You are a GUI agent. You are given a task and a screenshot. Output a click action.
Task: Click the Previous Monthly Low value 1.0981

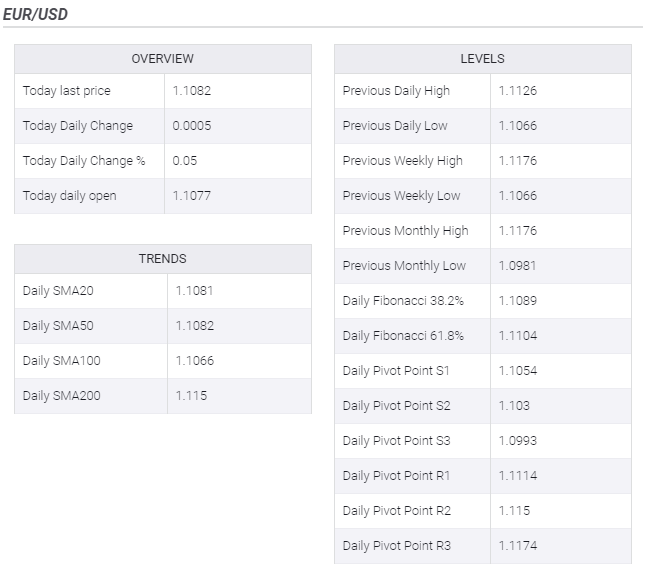pyautogui.click(x=518, y=266)
